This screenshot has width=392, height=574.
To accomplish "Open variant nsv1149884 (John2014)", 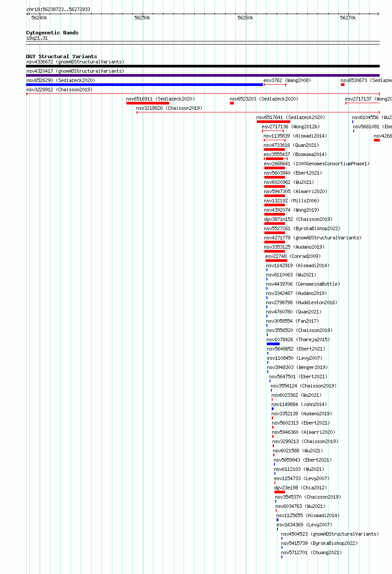I will coord(299,404).
